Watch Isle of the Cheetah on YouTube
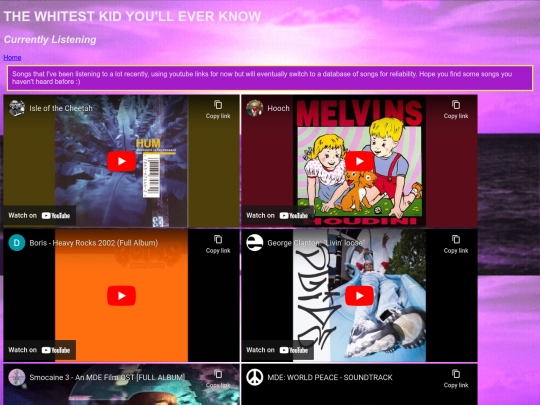The height and width of the screenshot is (405, 540). click(39, 216)
